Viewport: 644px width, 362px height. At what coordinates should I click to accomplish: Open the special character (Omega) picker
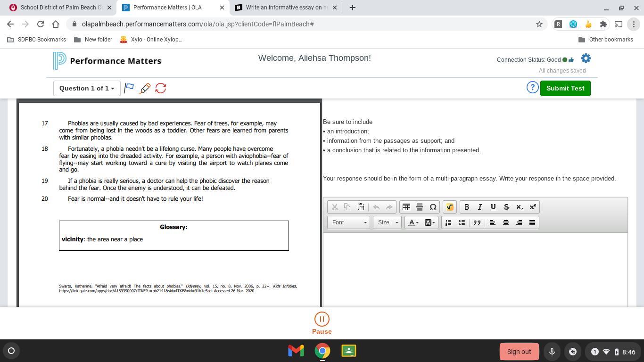point(433,207)
